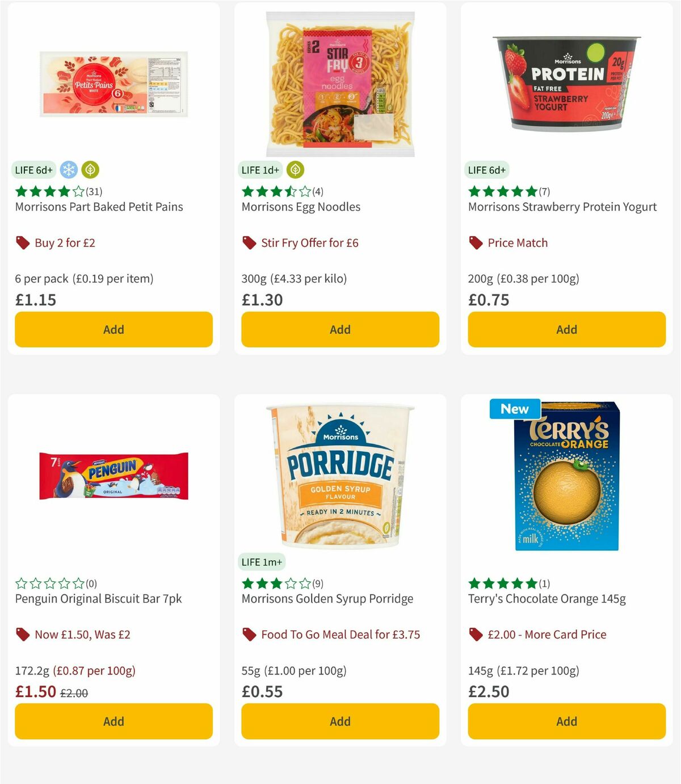This screenshot has width=681, height=784.
Task: Open the Penguin Original Biscuit Bar listing
Action: click(98, 598)
